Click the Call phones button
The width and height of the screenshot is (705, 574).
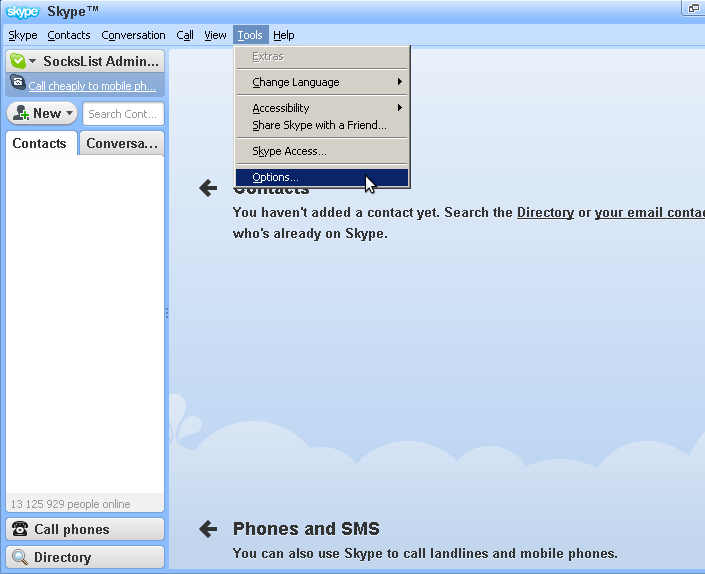coord(85,529)
